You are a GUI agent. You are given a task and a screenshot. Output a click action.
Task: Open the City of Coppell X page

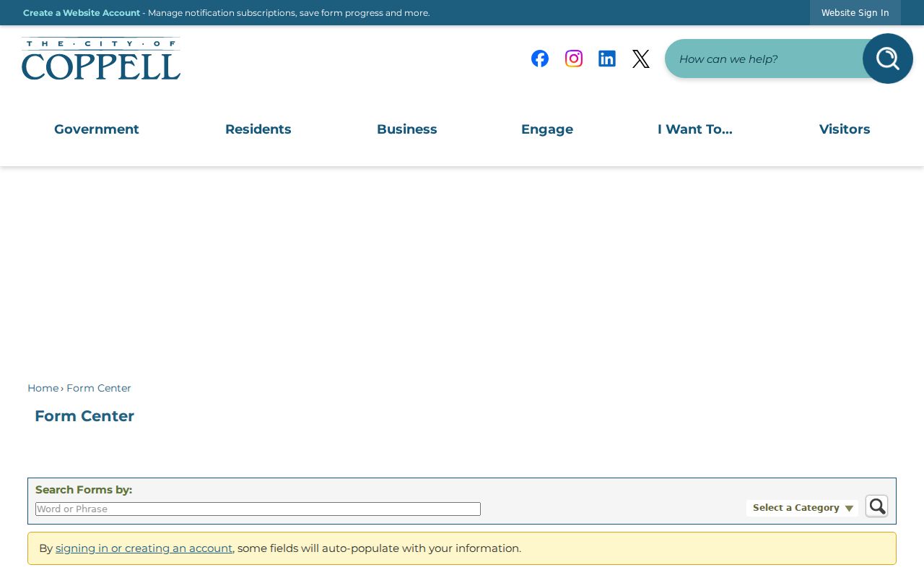click(x=641, y=59)
